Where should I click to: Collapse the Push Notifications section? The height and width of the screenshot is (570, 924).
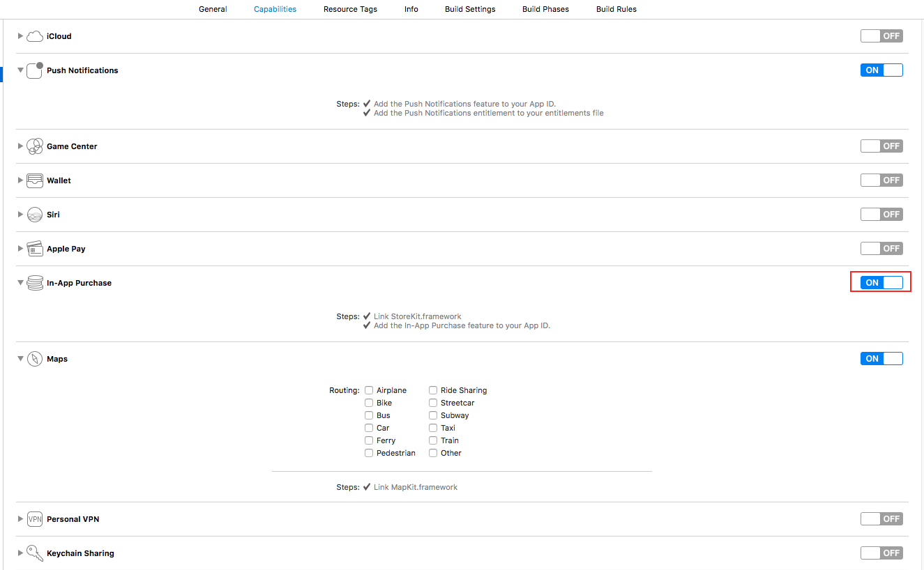click(20, 70)
